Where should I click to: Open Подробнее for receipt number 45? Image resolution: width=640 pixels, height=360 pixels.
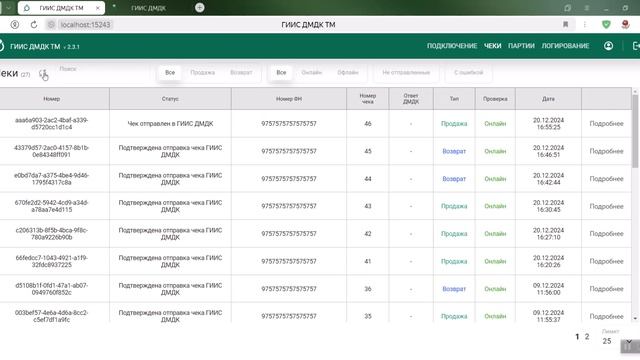(606, 151)
